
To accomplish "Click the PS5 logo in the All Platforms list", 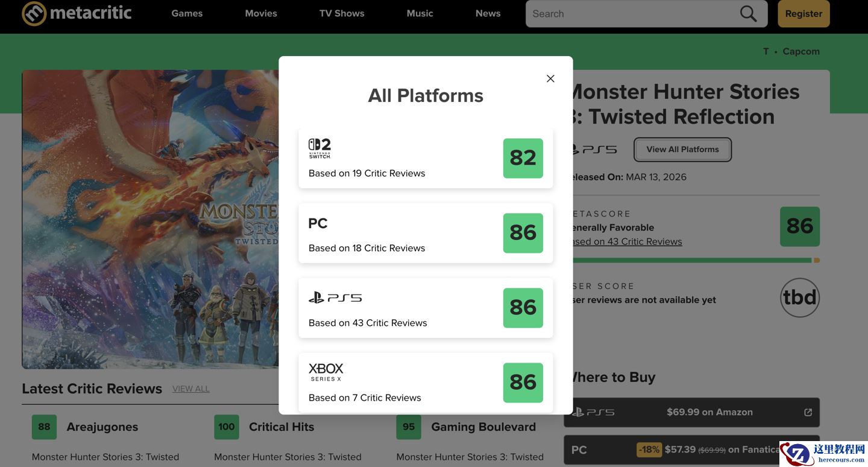I will click(x=335, y=297).
